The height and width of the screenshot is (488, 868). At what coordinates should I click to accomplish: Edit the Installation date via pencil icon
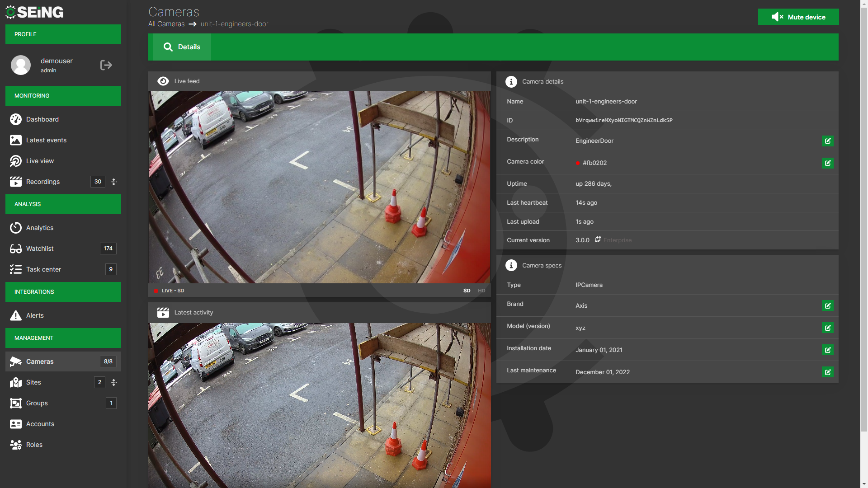coord(827,350)
